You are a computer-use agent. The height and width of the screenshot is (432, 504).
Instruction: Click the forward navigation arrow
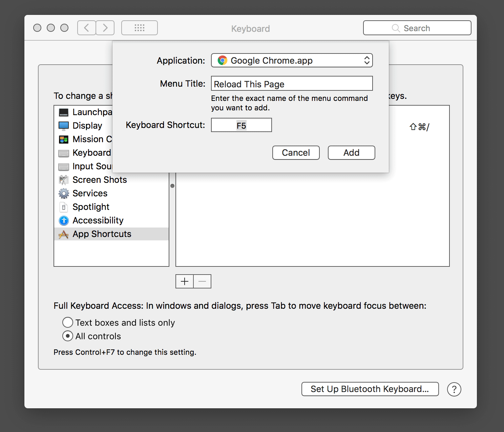[x=105, y=28]
